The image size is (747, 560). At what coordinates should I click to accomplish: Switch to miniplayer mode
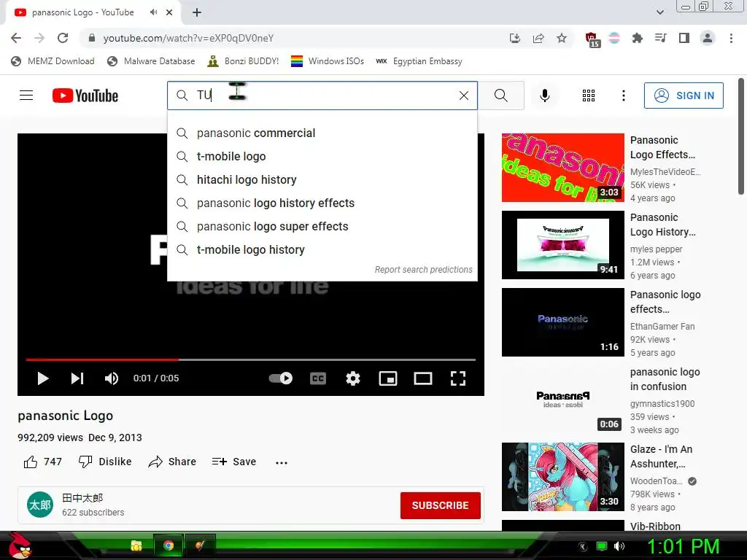pyautogui.click(x=388, y=378)
